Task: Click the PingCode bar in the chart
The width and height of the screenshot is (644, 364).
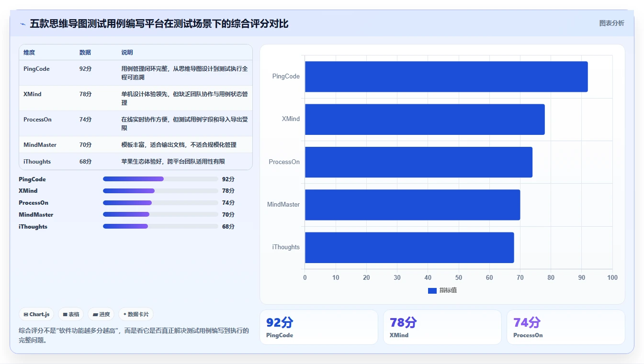Action: point(446,77)
